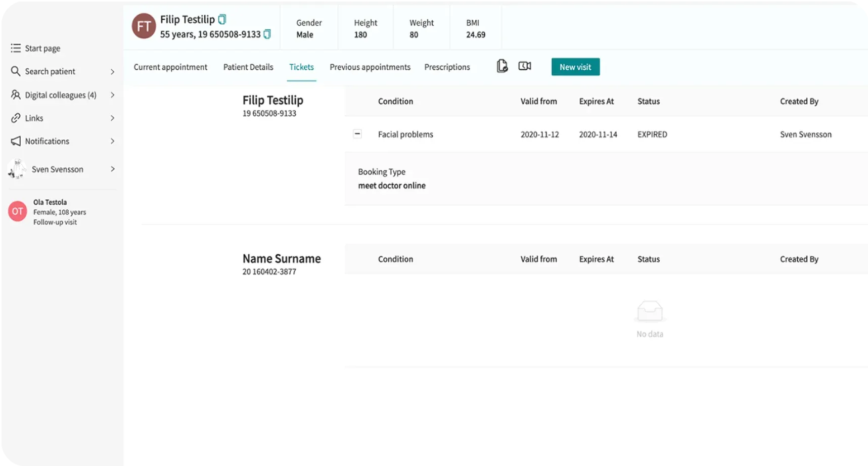Go to the Prescriptions tab
This screenshot has width=868, height=466.
click(447, 67)
